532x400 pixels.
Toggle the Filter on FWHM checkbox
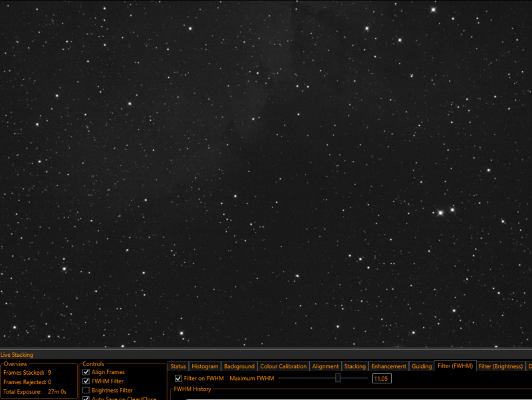178,378
